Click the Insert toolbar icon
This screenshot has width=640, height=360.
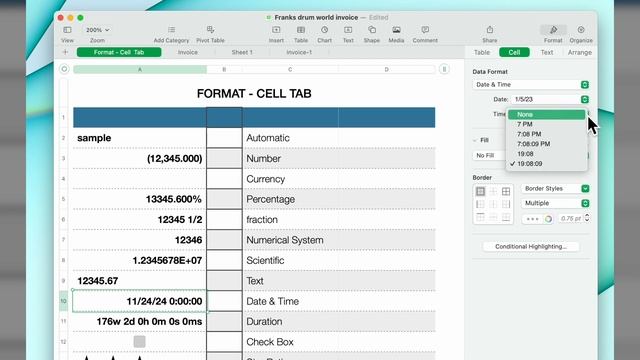[x=276, y=30]
